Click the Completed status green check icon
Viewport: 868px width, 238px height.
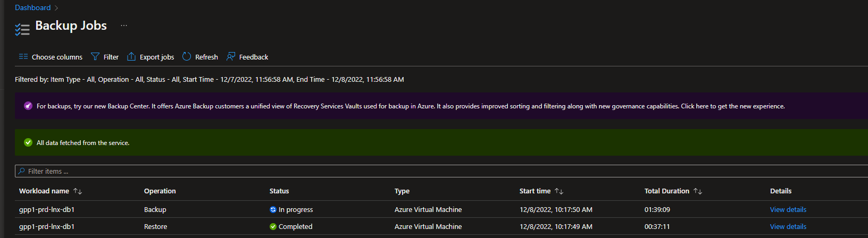(x=273, y=226)
